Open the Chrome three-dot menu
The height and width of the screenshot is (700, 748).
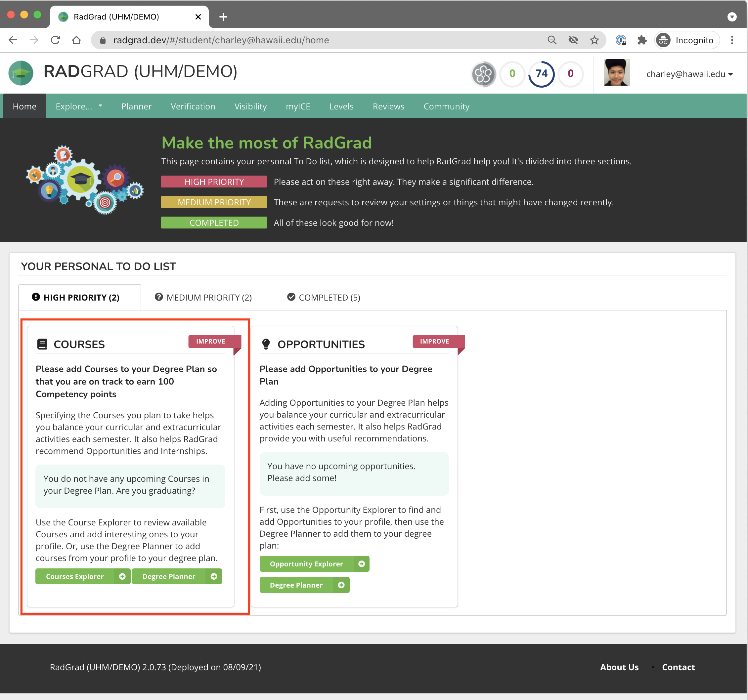[732, 40]
